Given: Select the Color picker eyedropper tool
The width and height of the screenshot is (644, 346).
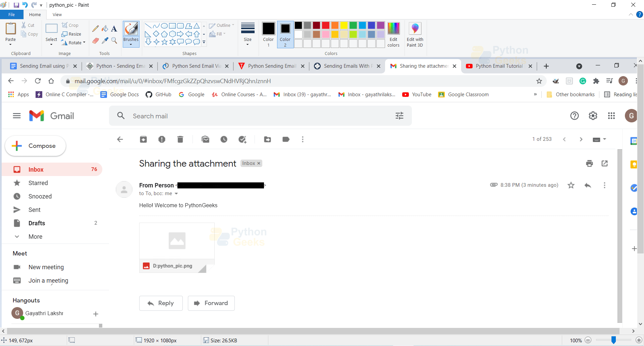Looking at the screenshot, I should coord(105,41).
